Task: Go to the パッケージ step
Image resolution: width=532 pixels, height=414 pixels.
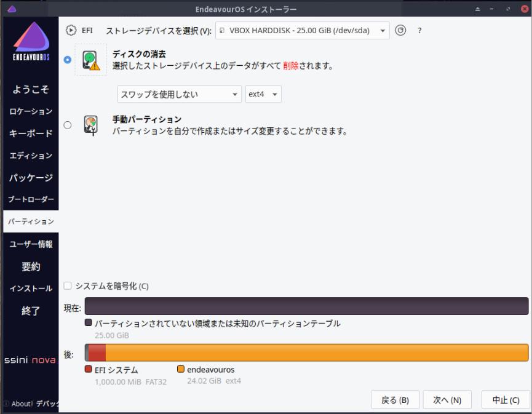Action: [31, 178]
